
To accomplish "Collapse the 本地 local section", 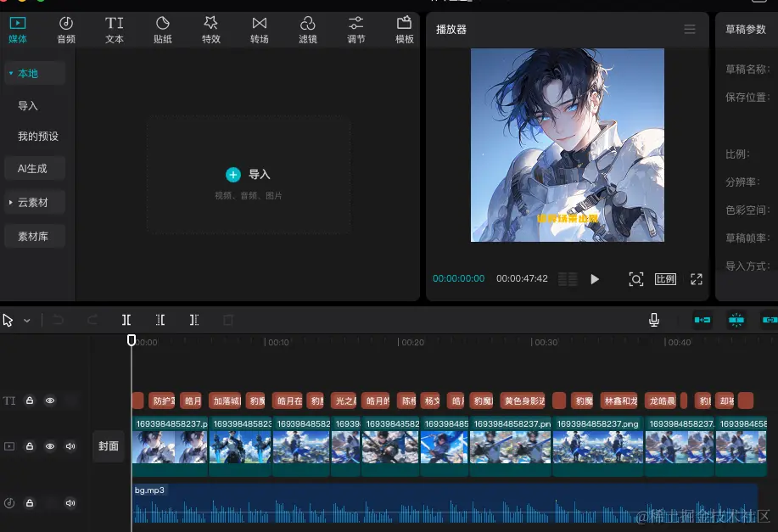I will [35, 74].
